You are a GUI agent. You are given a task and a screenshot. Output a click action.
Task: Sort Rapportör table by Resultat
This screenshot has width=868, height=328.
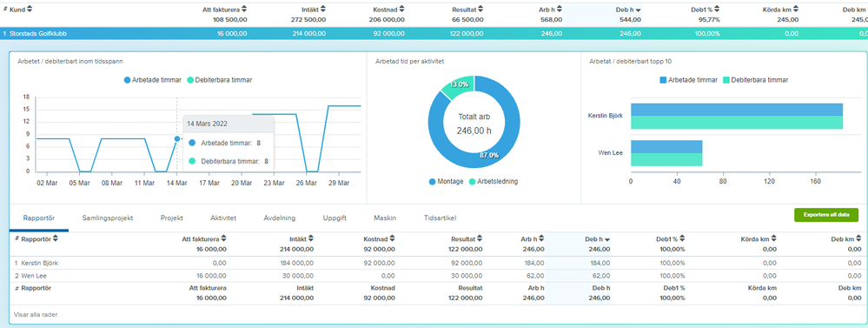tap(466, 238)
